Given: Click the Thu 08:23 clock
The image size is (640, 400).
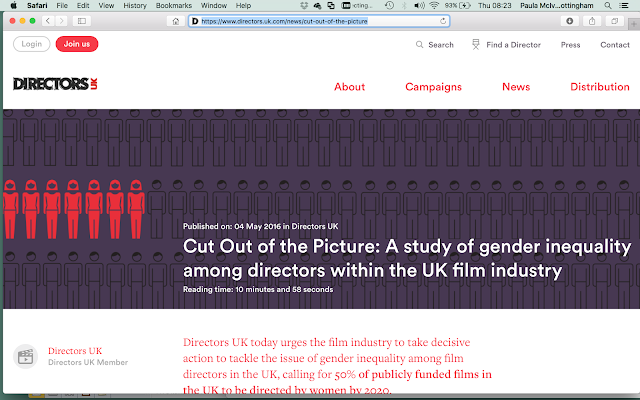Looking at the screenshot, I should tap(494, 5).
